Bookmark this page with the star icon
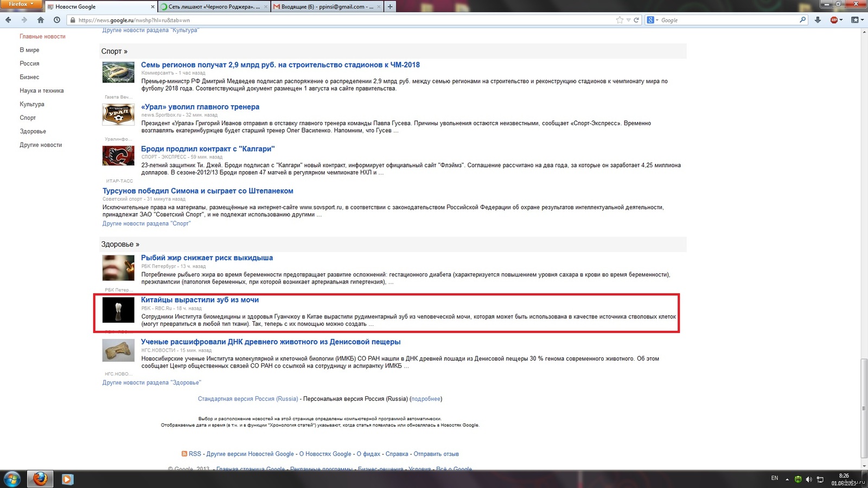Viewport: 868px width, 488px height. (620, 20)
